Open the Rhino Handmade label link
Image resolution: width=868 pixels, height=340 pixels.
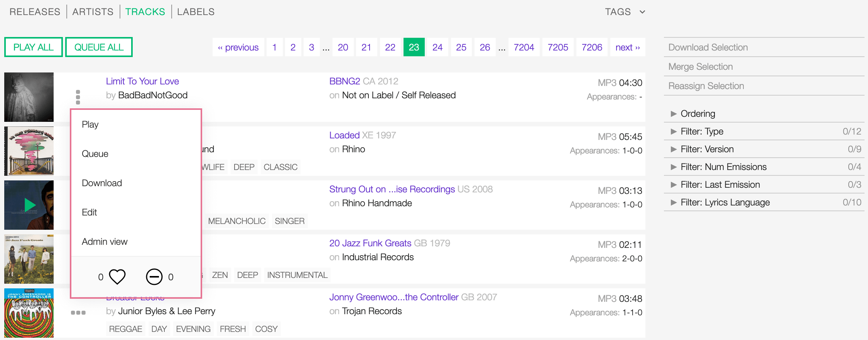[377, 203]
